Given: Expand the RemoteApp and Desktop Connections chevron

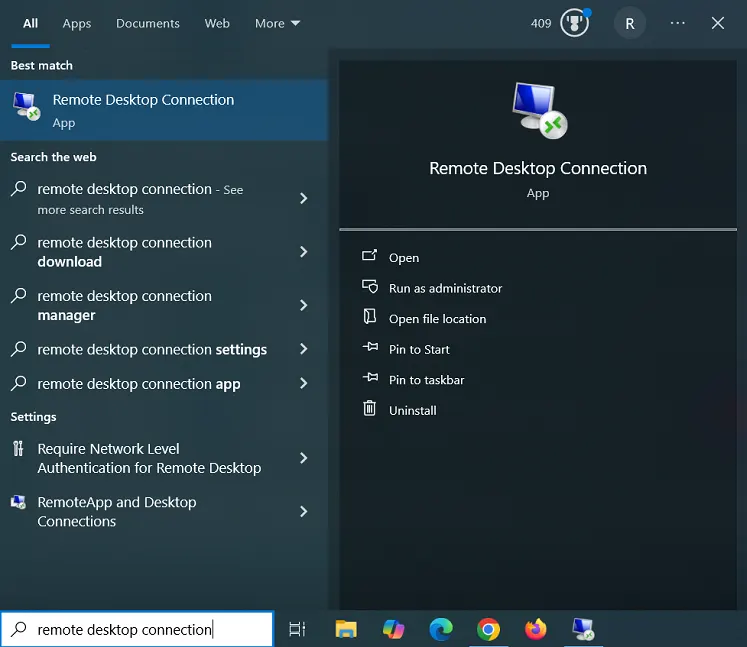Looking at the screenshot, I should click(x=303, y=511).
